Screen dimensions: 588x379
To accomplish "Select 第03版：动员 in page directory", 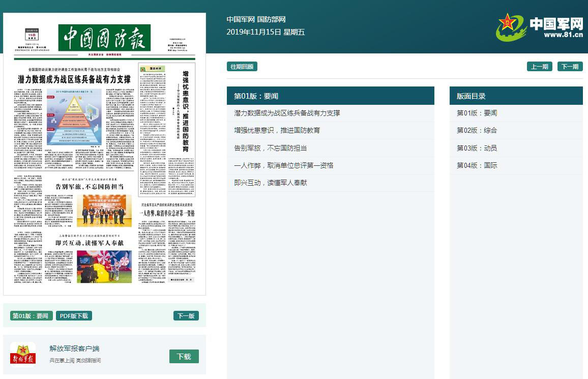I will coord(477,148).
